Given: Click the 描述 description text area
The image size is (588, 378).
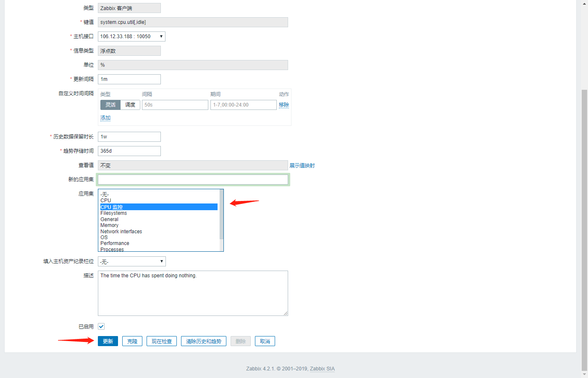Looking at the screenshot, I should point(193,293).
